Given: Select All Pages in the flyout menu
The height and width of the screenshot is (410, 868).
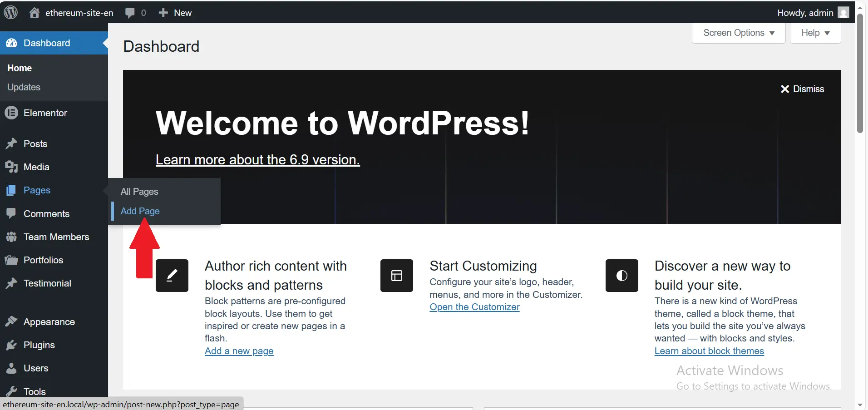Looking at the screenshot, I should [139, 192].
